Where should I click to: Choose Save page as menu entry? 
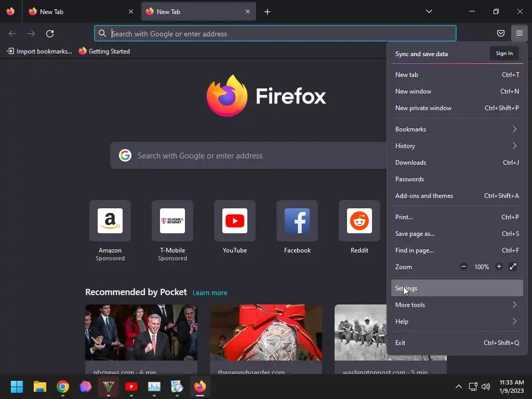[x=457, y=234]
